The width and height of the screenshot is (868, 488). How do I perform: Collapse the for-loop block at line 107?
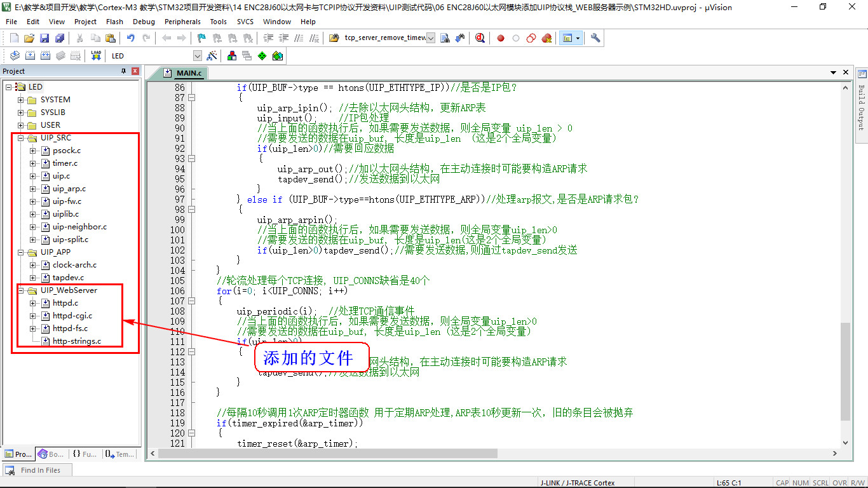191,301
